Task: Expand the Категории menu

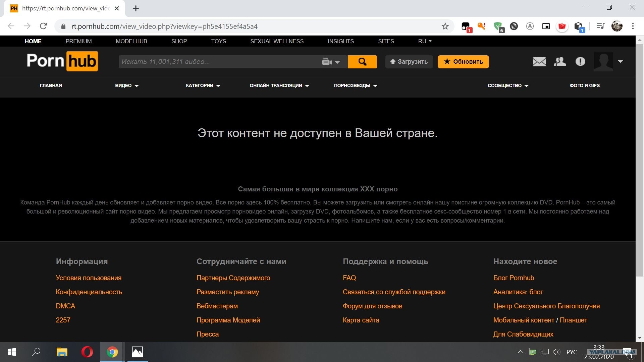Action: point(203,85)
